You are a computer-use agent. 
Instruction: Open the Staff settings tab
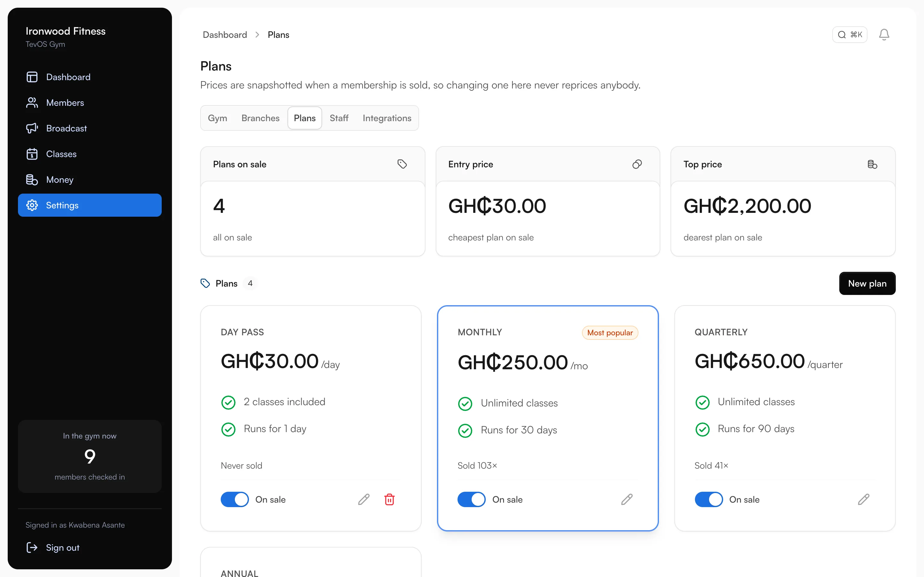[x=339, y=118]
